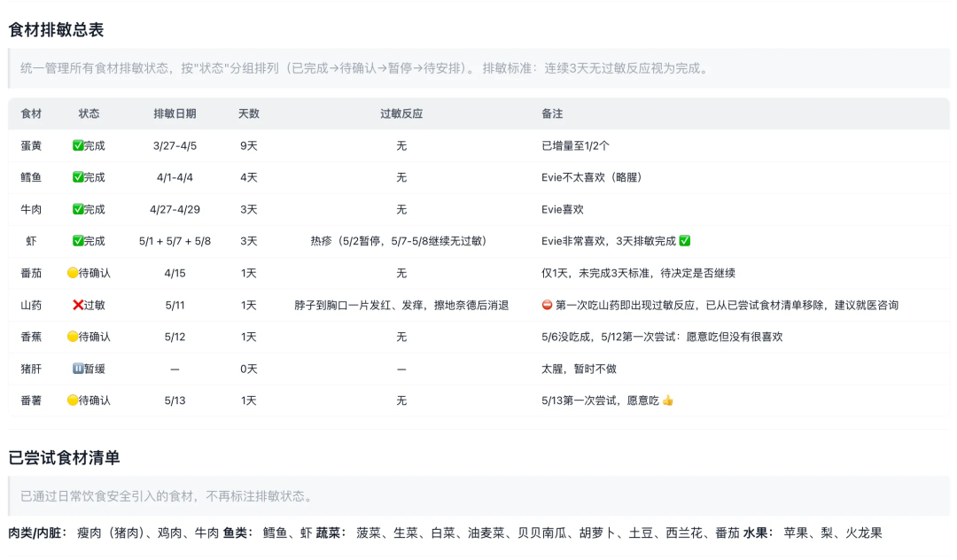Click the note 5/6没吃成，5/12第一次尝试
The width and height of the screenshot is (957, 560).
[x=662, y=337]
